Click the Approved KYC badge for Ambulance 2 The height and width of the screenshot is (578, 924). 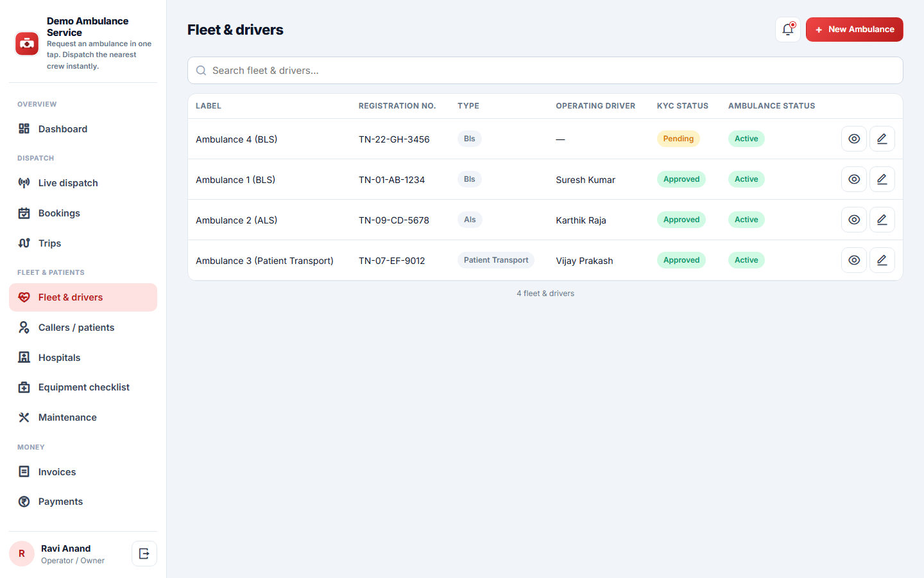681,220
